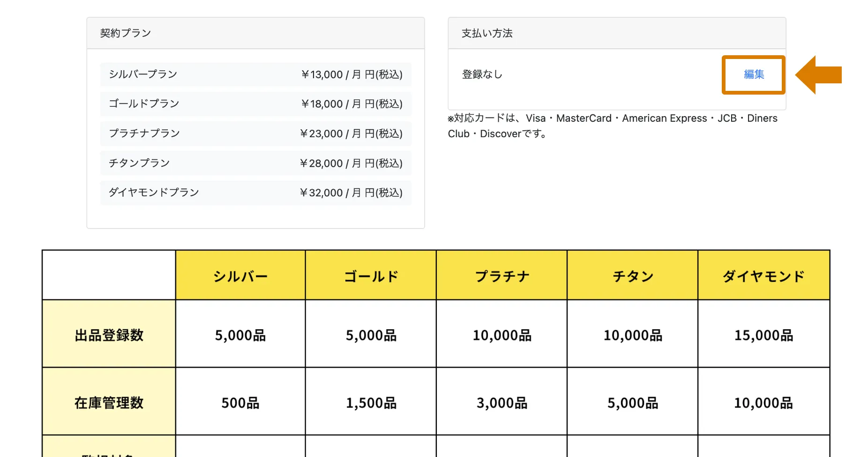
Task: Select the シルバープラン row
Action: point(255,74)
